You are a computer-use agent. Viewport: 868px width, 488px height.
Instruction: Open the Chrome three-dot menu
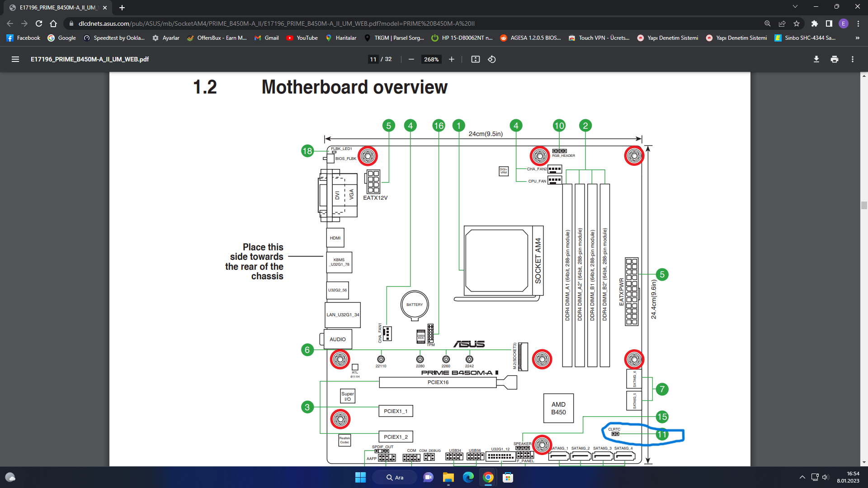(x=858, y=23)
